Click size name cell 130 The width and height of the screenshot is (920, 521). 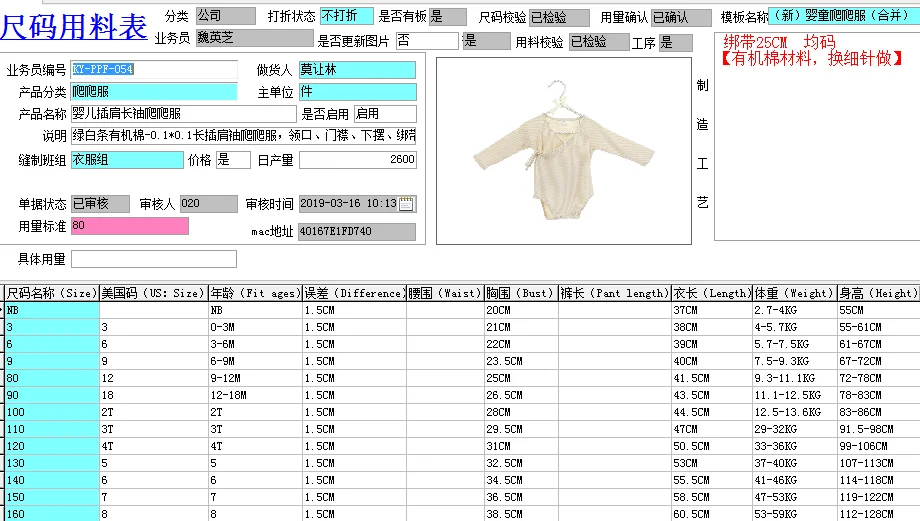click(52, 463)
